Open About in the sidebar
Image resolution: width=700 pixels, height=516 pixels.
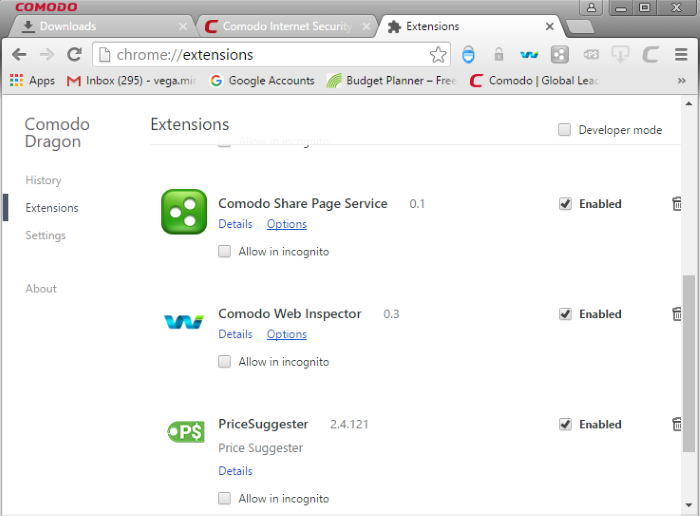coord(41,288)
